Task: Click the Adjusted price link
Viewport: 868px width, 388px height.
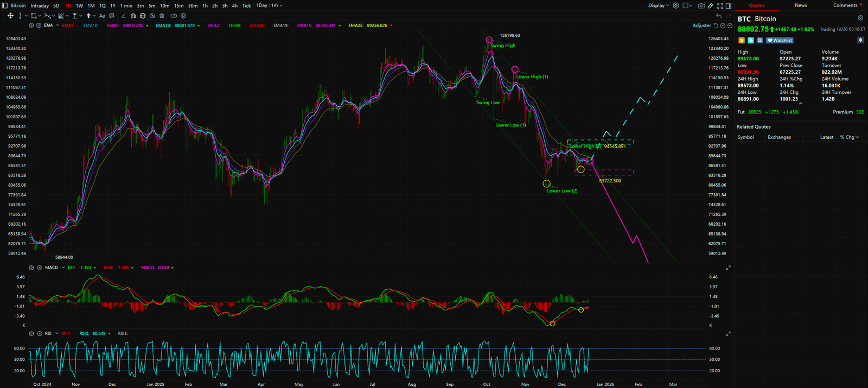Action: pos(701,26)
